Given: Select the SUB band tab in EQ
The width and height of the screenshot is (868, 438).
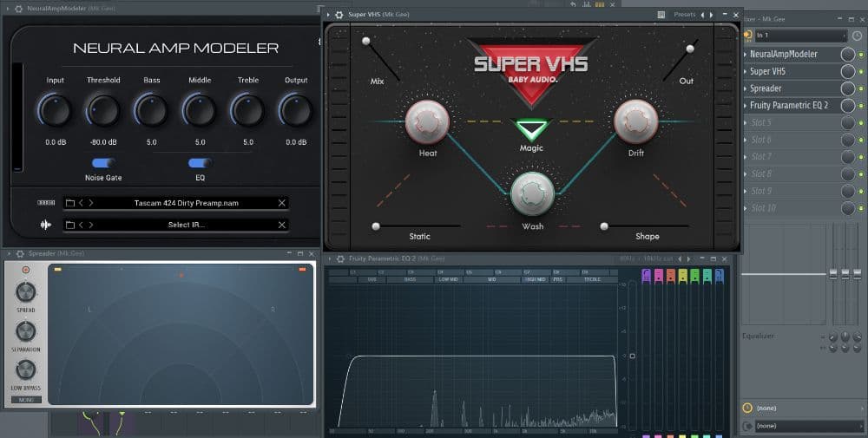Looking at the screenshot, I should [x=372, y=280].
